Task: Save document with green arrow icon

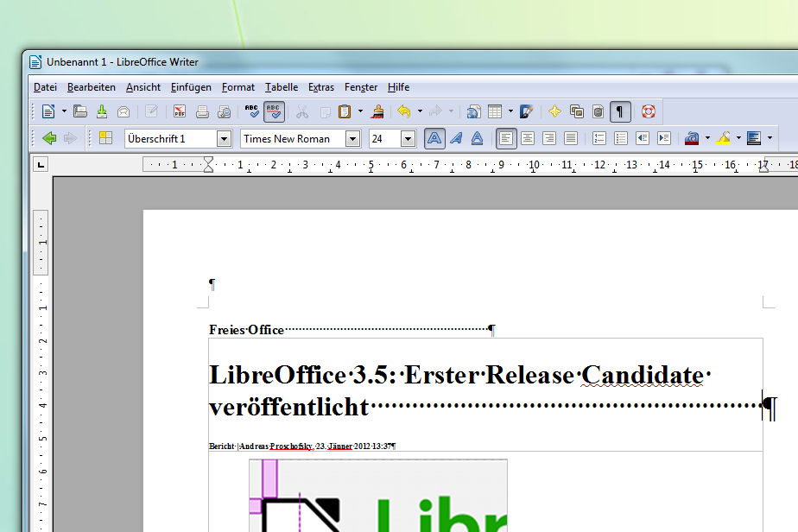Action: [x=102, y=111]
